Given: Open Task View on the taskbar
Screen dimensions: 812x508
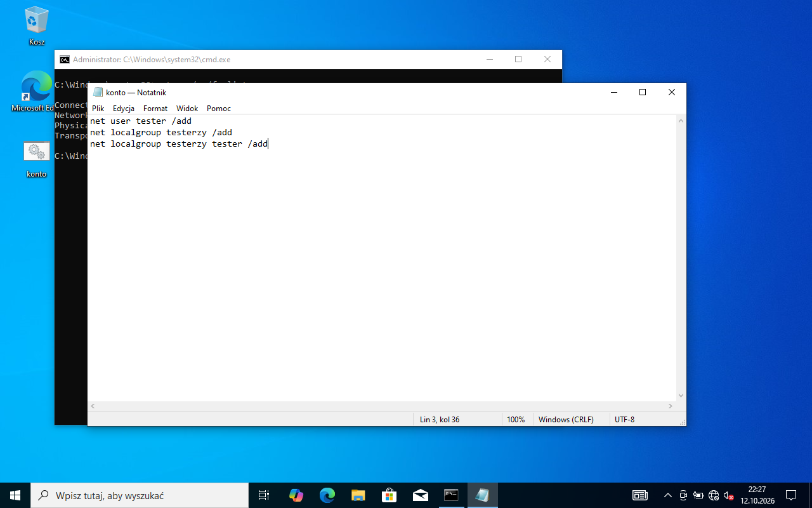Looking at the screenshot, I should (x=264, y=495).
